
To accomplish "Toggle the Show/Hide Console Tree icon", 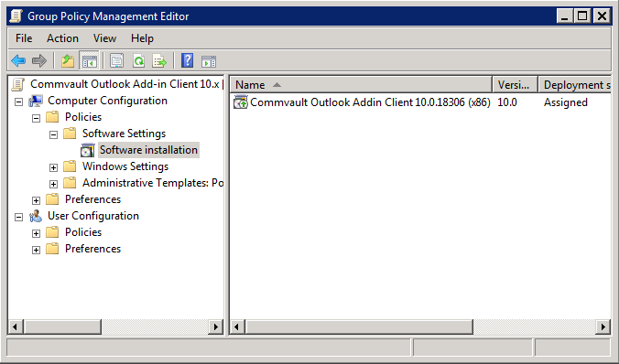I will point(89,61).
